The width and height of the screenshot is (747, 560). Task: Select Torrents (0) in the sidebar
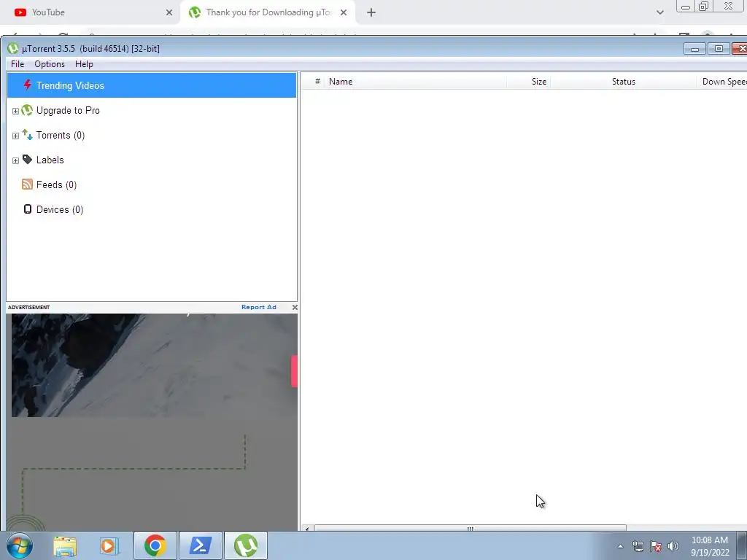pos(61,135)
